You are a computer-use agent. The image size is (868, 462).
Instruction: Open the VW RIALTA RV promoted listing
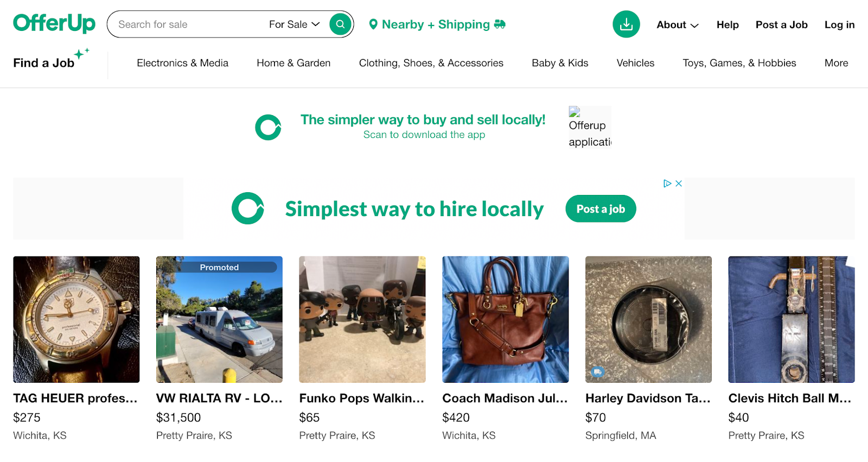click(219, 319)
